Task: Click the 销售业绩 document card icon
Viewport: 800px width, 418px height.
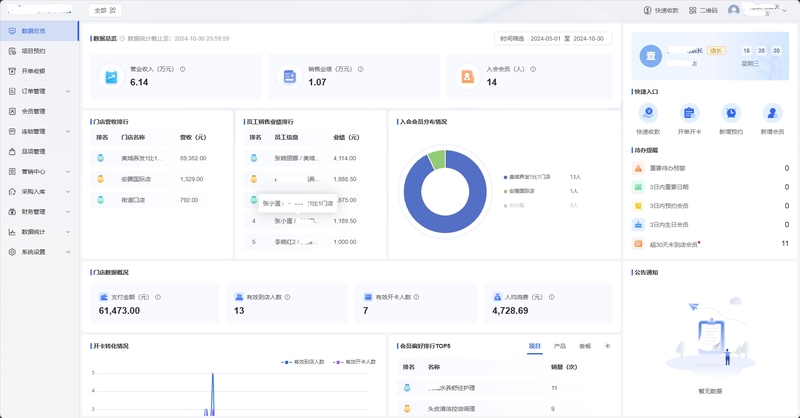Action: click(x=289, y=77)
